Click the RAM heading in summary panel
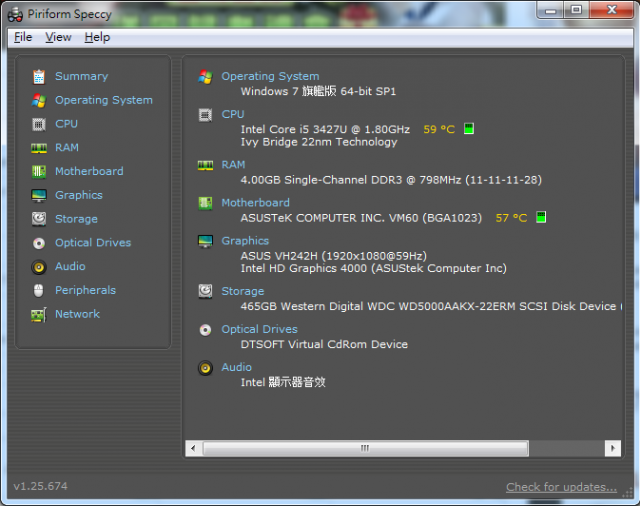The width and height of the screenshot is (640, 506). pos(233,165)
